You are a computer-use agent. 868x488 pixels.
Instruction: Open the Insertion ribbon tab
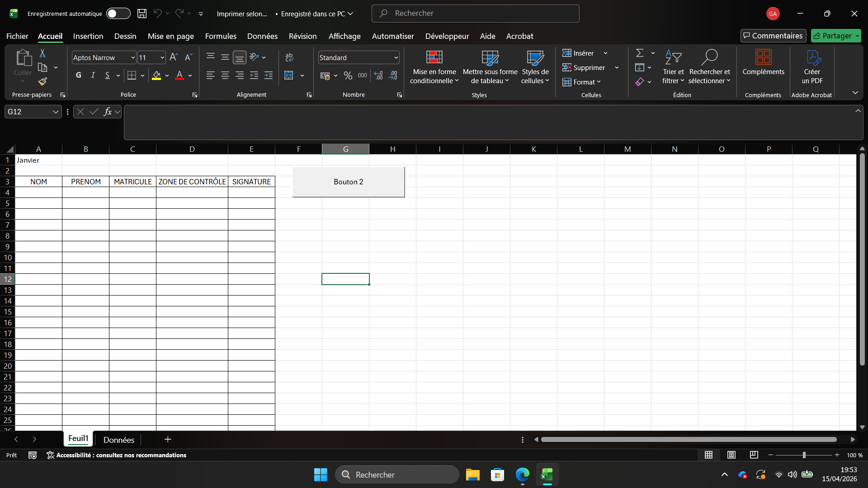tap(88, 36)
